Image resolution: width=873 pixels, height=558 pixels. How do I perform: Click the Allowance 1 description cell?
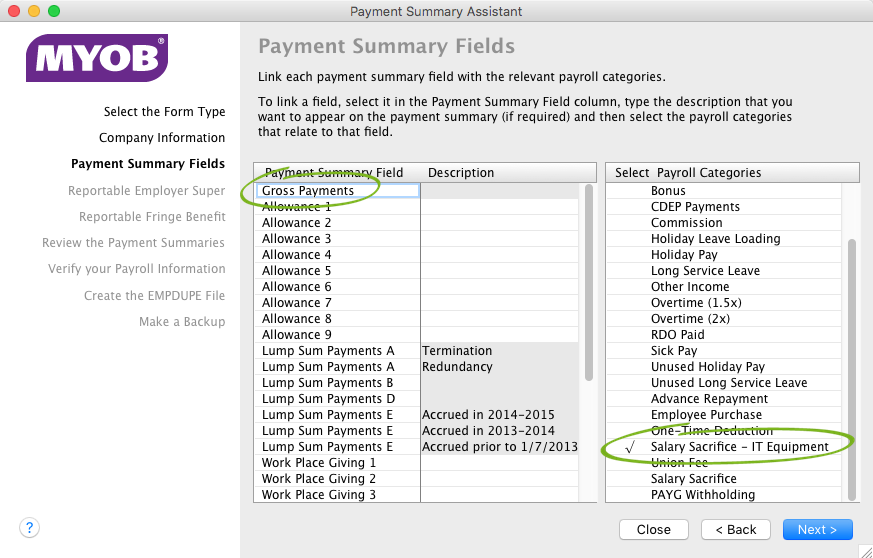coord(500,207)
